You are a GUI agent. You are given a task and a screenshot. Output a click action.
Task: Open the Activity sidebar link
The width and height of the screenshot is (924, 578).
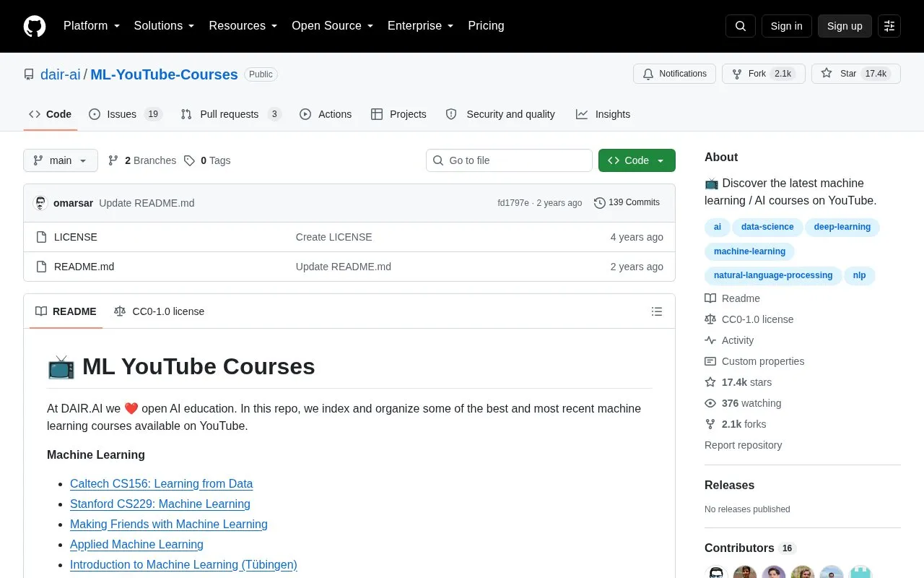click(729, 340)
